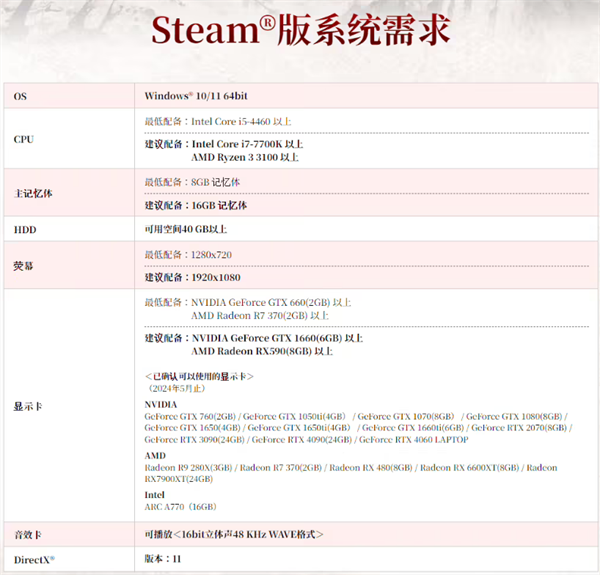600x575 pixels.
Task: Select the 主记忆体 row label
Action: pos(33,193)
